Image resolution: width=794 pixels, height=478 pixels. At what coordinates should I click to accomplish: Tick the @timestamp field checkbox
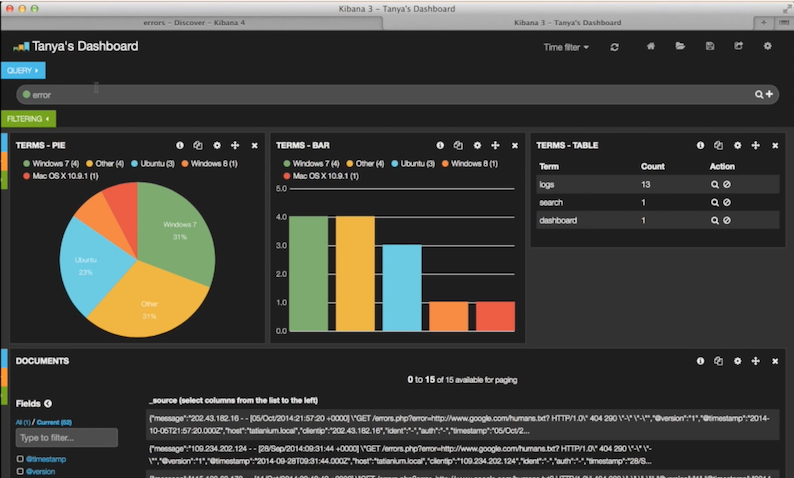20,459
